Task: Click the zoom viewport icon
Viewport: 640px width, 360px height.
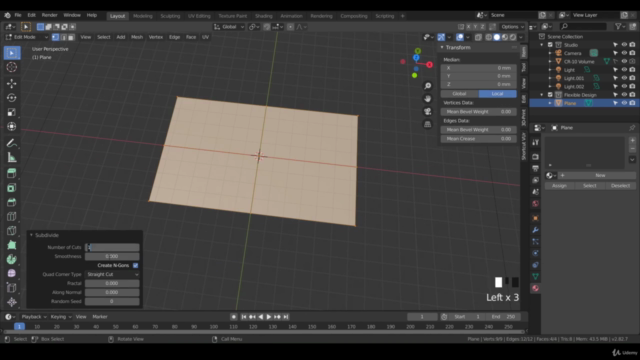Action: pyautogui.click(x=427, y=86)
